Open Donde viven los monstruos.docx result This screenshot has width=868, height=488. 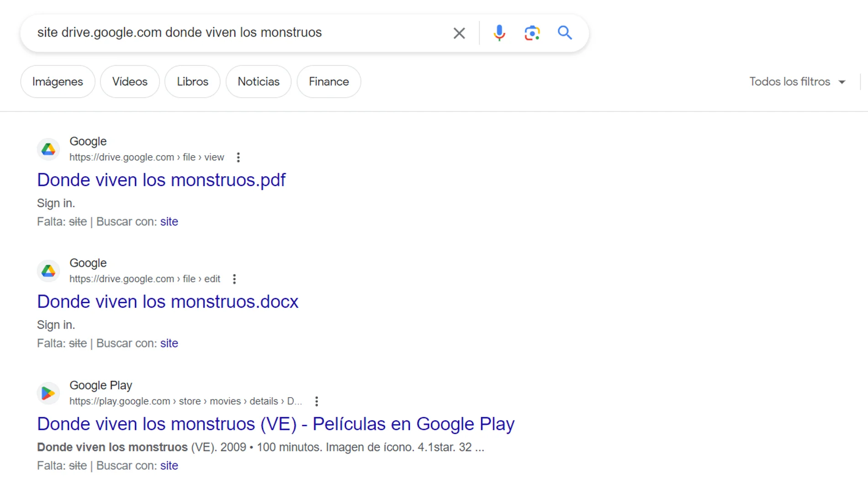click(168, 302)
